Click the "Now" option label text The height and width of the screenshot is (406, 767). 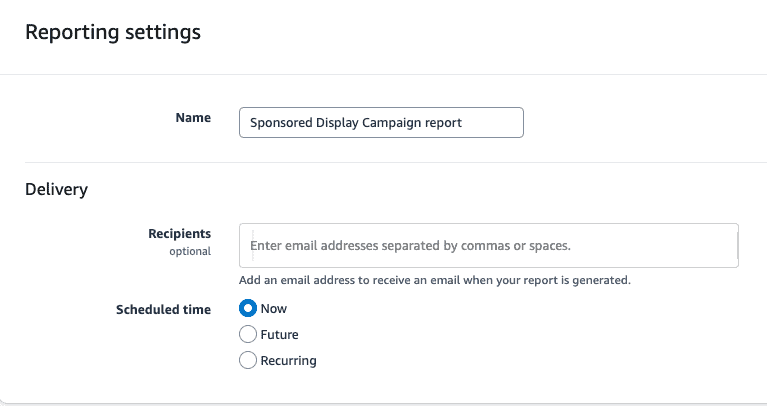pos(273,309)
